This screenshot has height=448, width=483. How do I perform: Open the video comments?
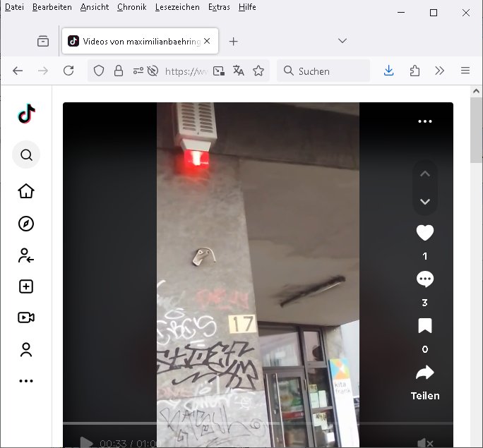pyautogui.click(x=424, y=279)
